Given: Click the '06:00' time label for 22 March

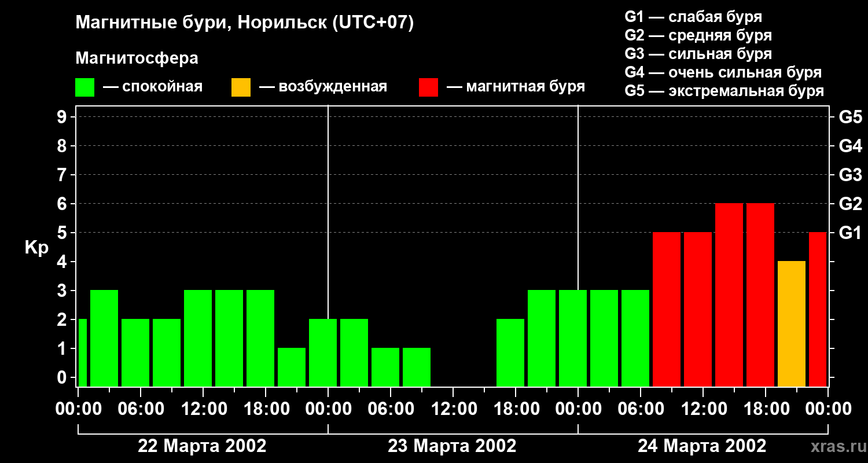Looking at the screenshot, I should 141,409.
